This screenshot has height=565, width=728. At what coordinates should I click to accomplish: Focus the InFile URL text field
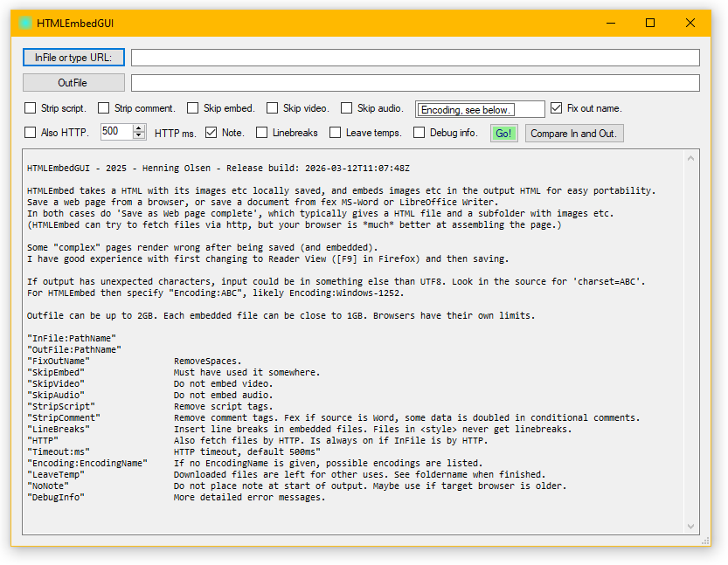click(x=415, y=58)
